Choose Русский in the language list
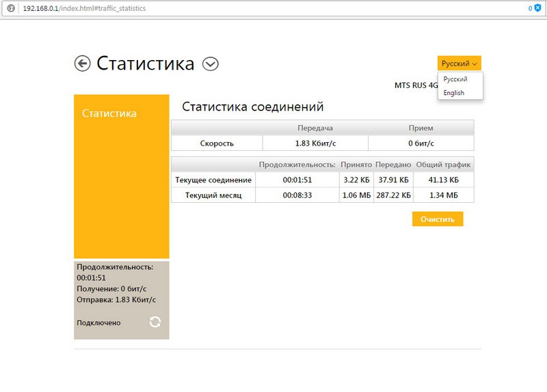The width and height of the screenshot is (547, 392). tap(455, 79)
